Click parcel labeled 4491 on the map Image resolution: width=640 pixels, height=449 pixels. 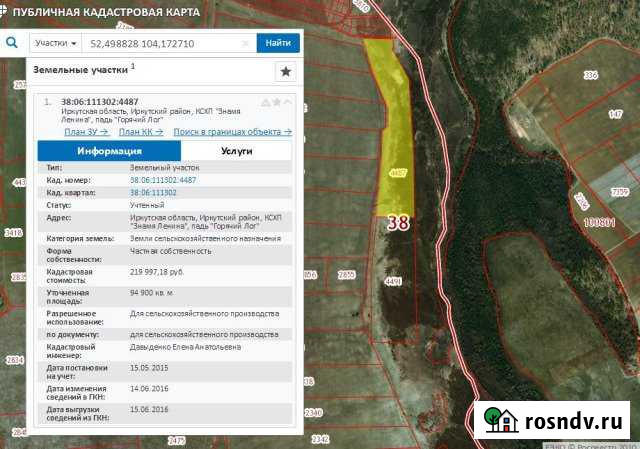(393, 282)
